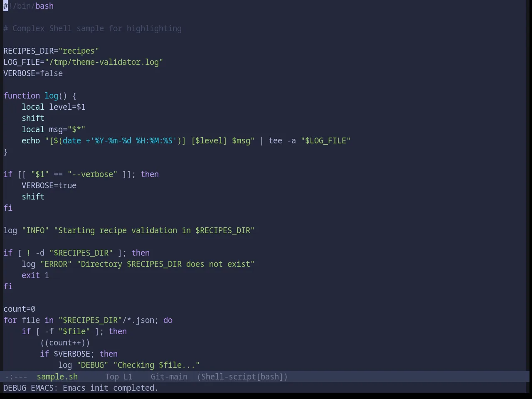Click the string "recipes"
The image size is (532, 399).
click(79, 51)
